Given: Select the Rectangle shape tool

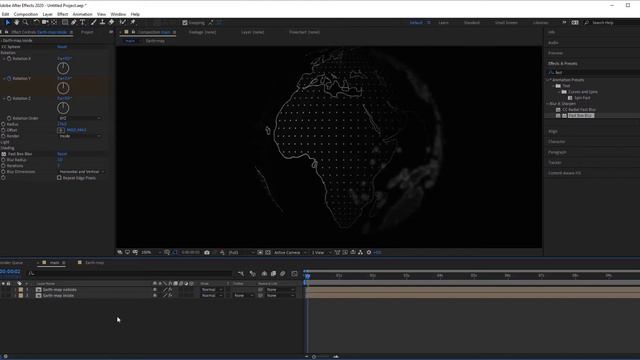Looking at the screenshot, I should (64, 22).
